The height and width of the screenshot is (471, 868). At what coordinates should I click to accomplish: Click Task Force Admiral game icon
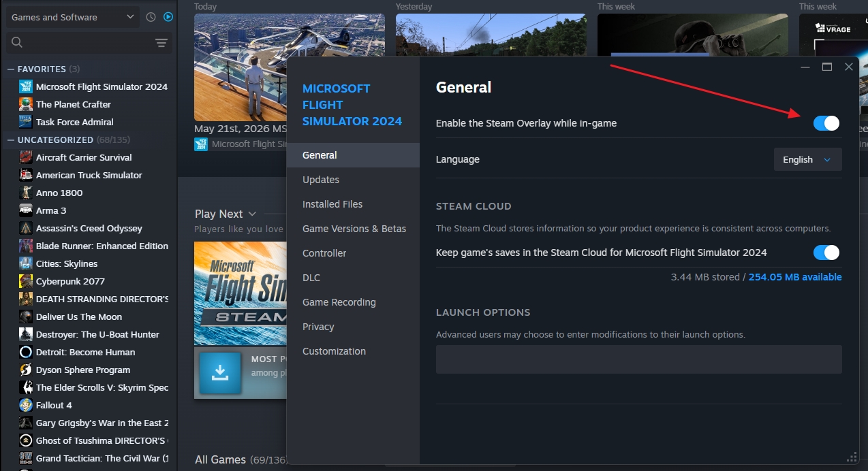click(x=25, y=122)
